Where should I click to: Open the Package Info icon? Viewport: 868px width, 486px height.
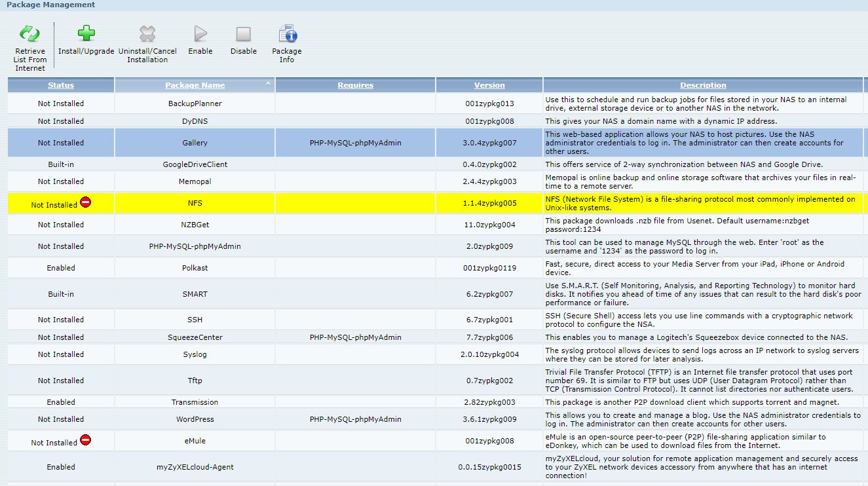[x=287, y=34]
